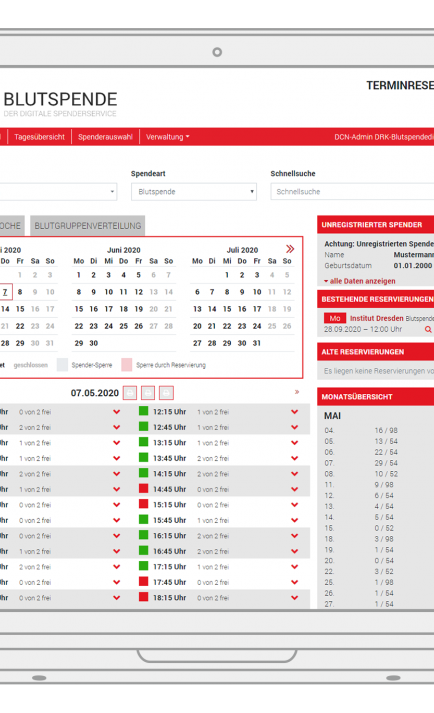The image size is (434, 713).
Task: Select 31 in the Juli 2020 calendar
Action: [x=257, y=343]
